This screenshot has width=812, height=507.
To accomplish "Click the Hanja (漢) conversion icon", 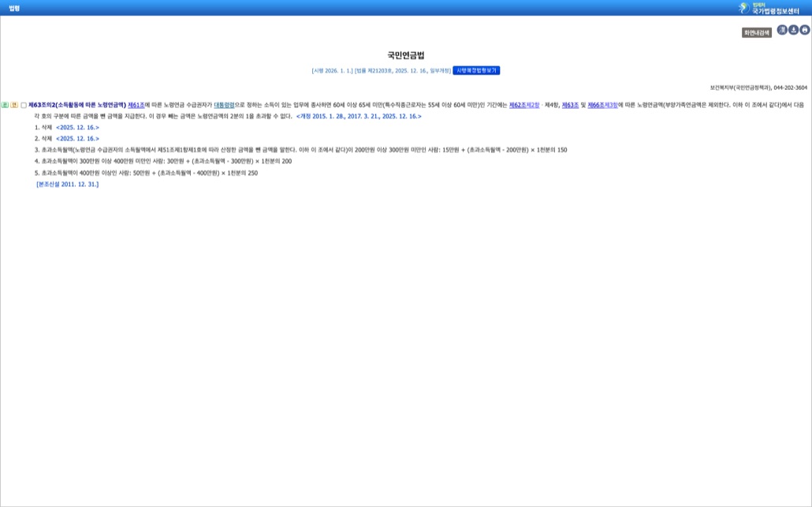I will [782, 30].
